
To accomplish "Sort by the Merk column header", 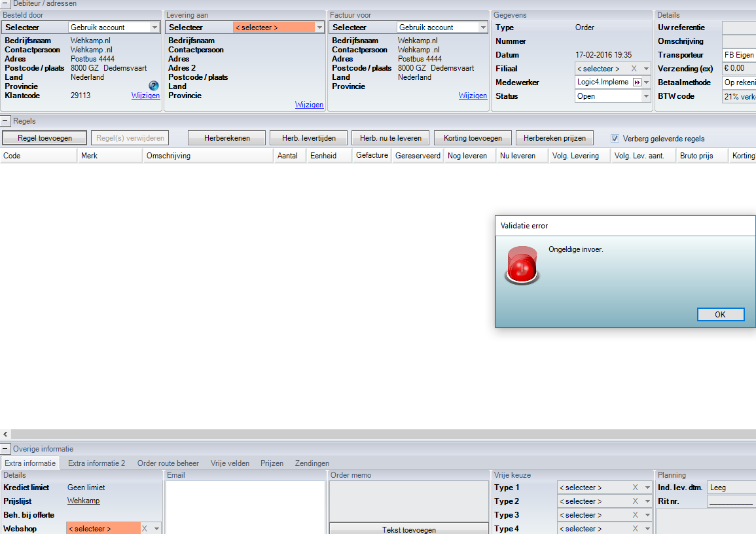I will point(110,156).
